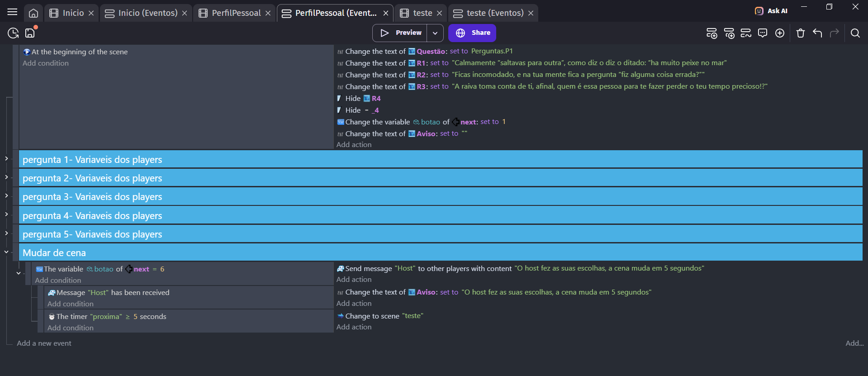Click the Share button

point(472,33)
